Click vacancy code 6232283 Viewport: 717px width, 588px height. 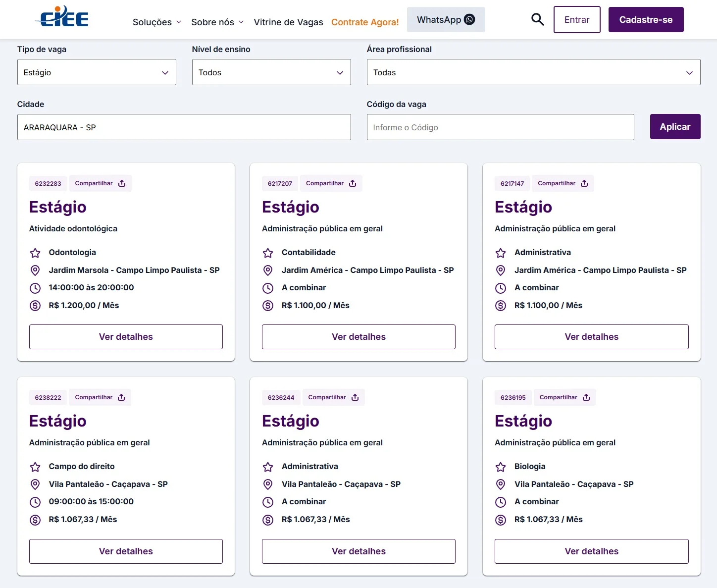pyautogui.click(x=48, y=183)
